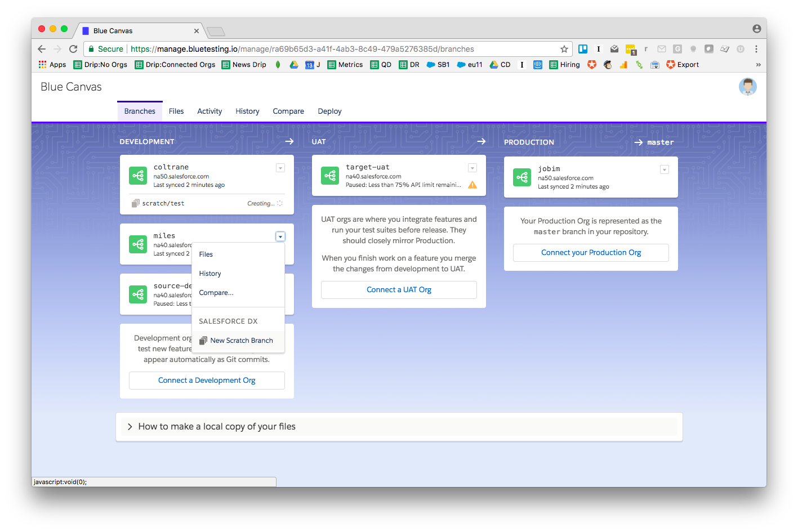Click the Production arrow to master

click(x=639, y=142)
